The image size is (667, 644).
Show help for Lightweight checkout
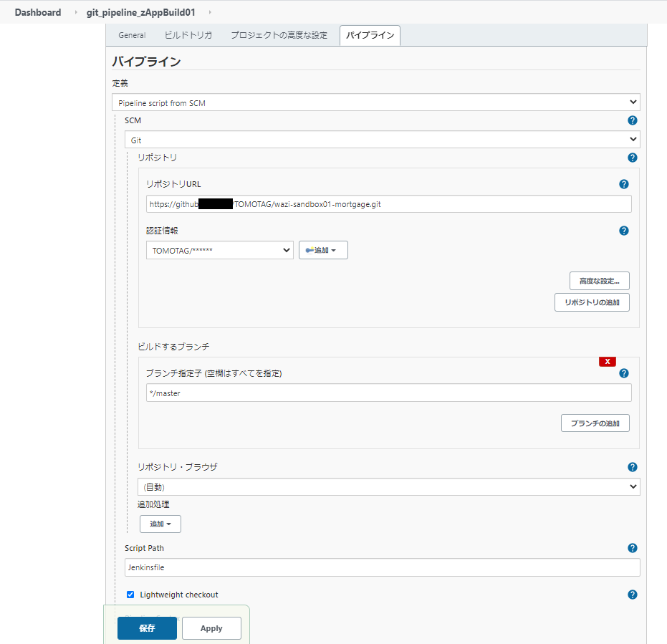click(632, 595)
